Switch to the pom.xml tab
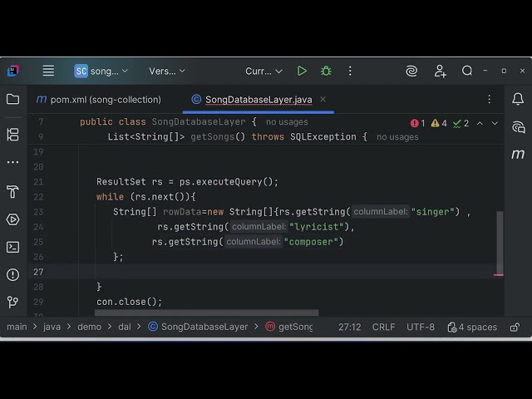Viewport: 532px width, 399px height. pos(98,100)
